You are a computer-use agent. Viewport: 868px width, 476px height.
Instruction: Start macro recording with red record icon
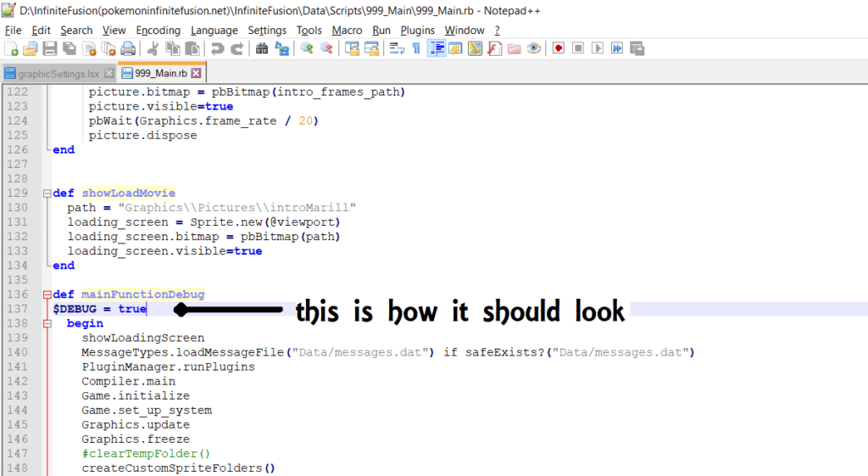click(x=558, y=49)
